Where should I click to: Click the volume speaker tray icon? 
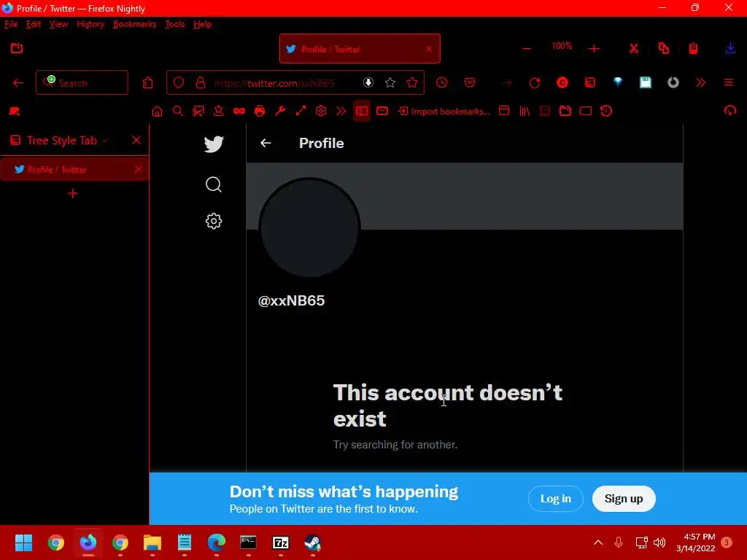[x=659, y=542]
